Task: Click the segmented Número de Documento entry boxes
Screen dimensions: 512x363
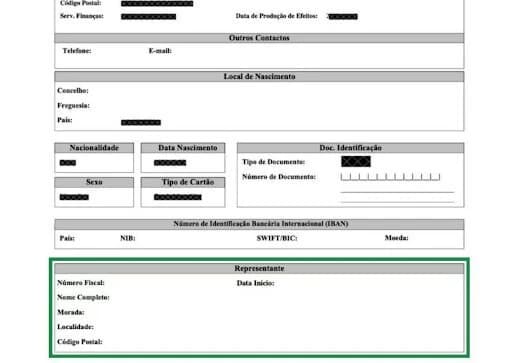Action: [390, 177]
